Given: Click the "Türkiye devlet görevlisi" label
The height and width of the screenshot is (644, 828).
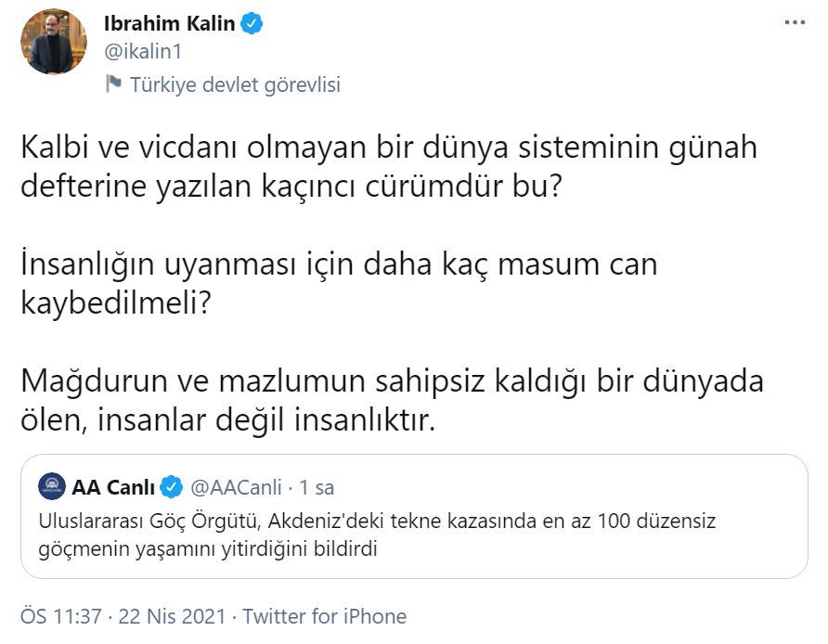Looking at the screenshot, I should [235, 84].
